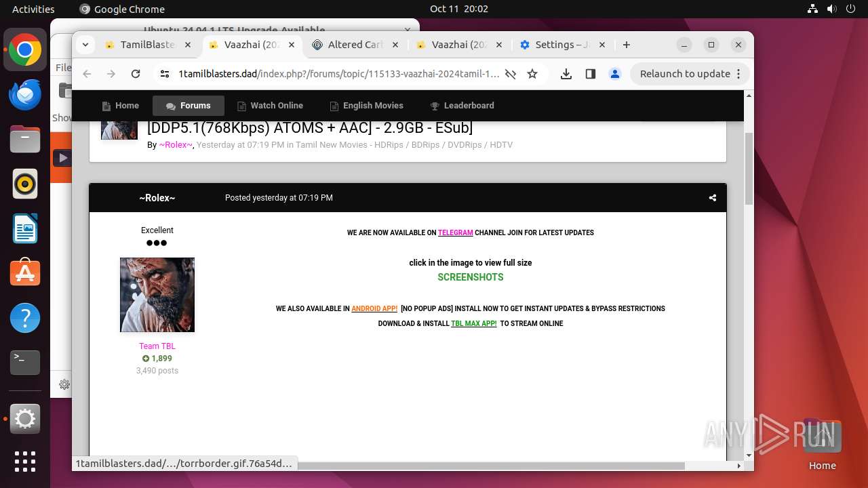868x488 pixels.
Task: Open Forums navigation item
Action: coord(188,106)
